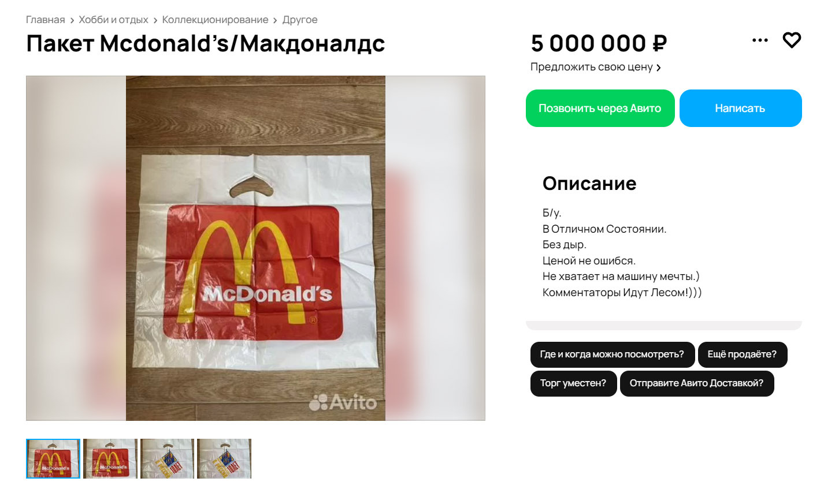The height and width of the screenshot is (504, 835).
Task: Send quick question Ещё продаёте?
Action: coord(742,354)
